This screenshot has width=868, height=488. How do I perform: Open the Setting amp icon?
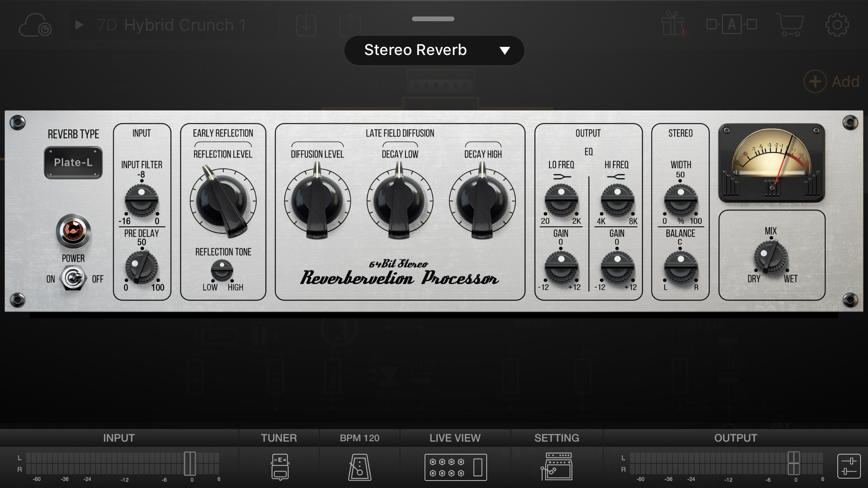(x=557, y=467)
